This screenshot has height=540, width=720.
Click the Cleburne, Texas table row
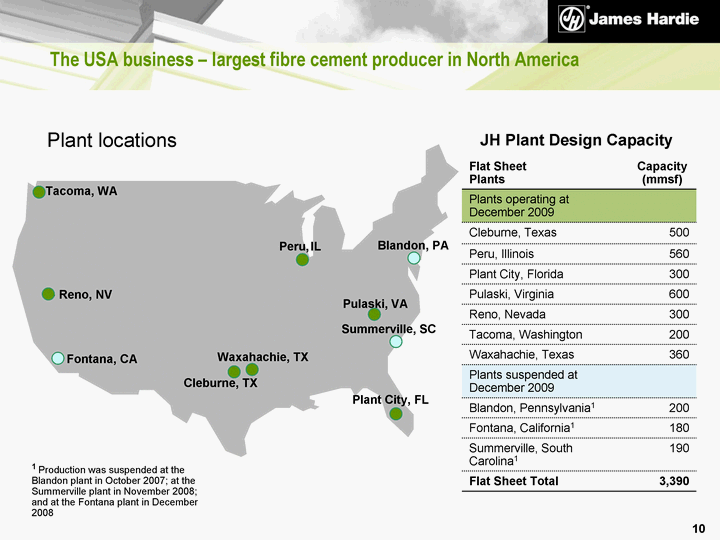point(574,233)
